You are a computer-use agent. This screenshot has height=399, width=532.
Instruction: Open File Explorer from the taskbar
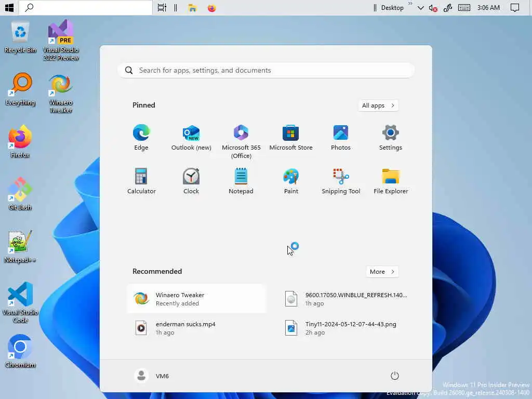(192, 8)
